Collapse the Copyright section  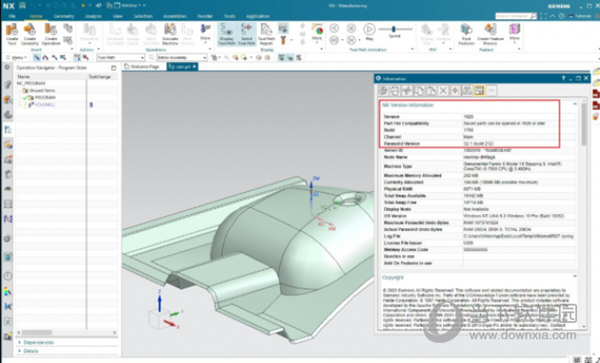(x=574, y=276)
